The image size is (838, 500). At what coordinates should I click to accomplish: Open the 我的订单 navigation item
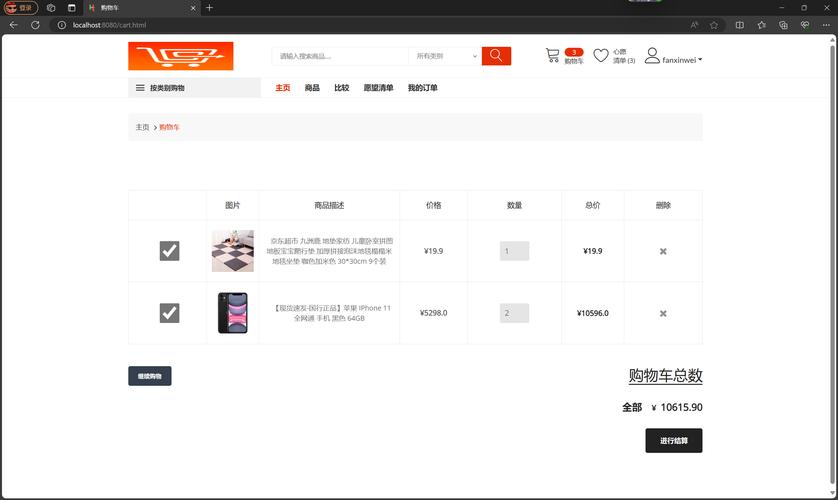[x=422, y=88]
